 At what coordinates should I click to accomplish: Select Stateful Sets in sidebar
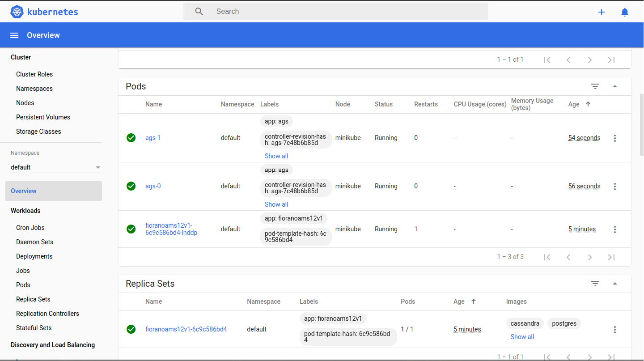[x=34, y=328]
